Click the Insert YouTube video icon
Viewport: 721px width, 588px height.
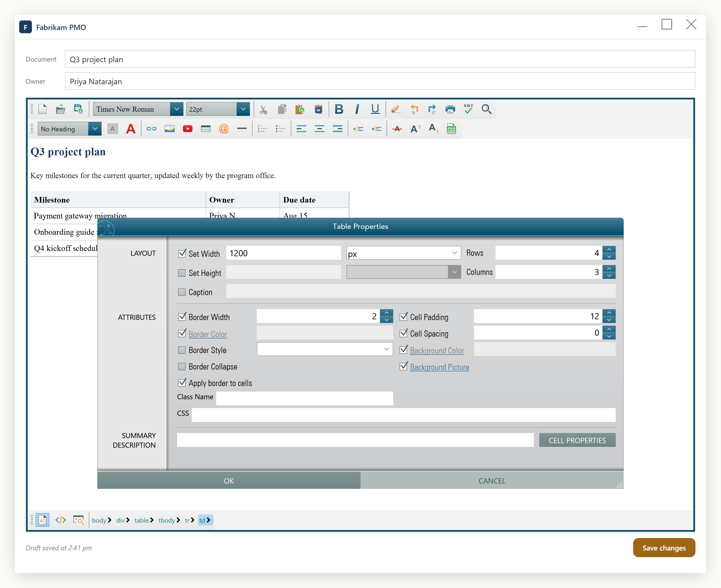click(x=188, y=129)
